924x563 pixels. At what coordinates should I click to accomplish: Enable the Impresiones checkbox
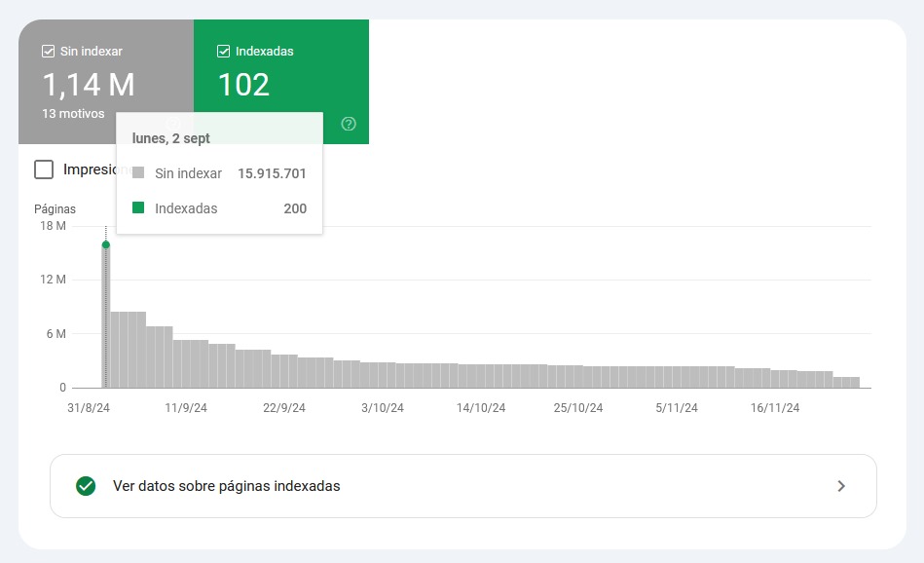(x=44, y=169)
